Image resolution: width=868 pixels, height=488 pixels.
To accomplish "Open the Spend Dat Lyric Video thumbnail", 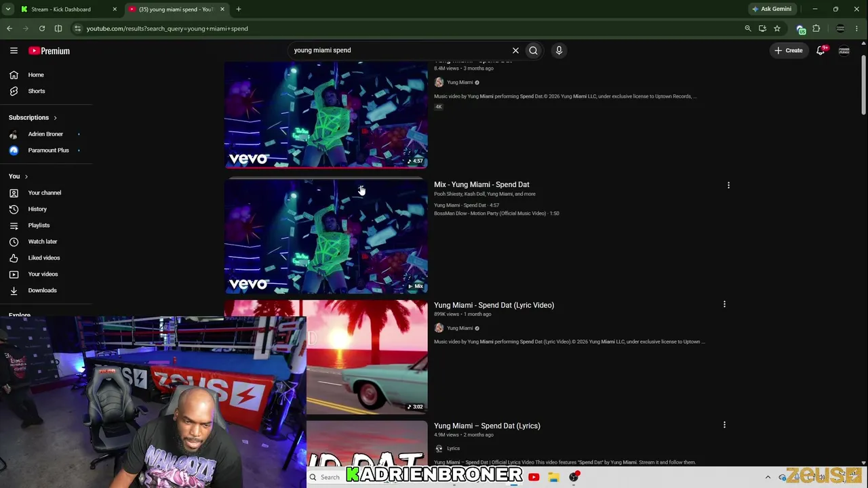I will coord(367,357).
